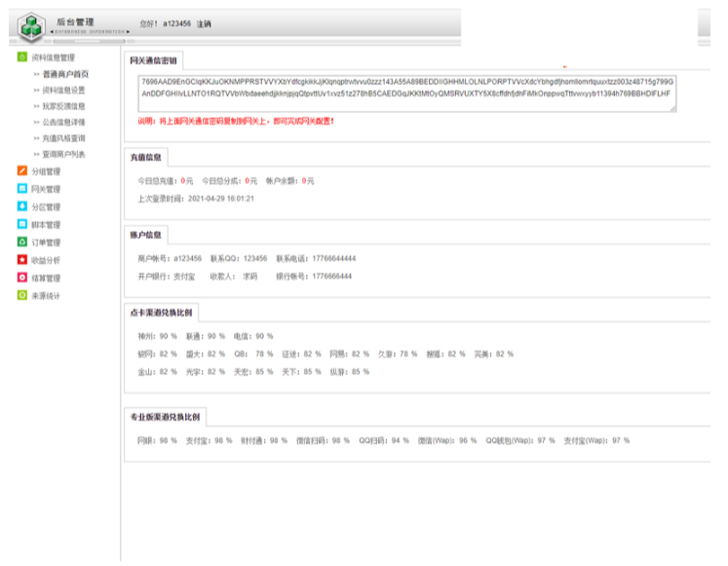Select 公告信息详情 in the sidebar
The width and height of the screenshot is (728, 566).
(x=64, y=123)
